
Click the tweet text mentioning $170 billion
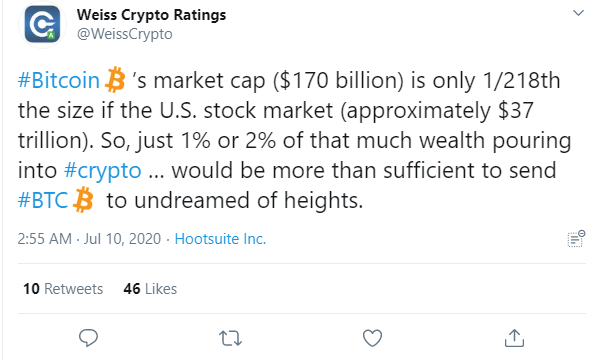click(294, 140)
